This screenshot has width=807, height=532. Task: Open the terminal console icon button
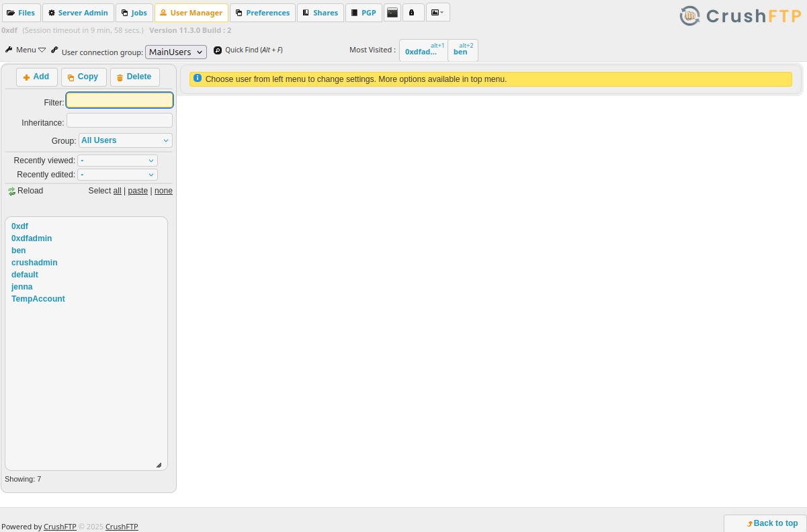(392, 13)
